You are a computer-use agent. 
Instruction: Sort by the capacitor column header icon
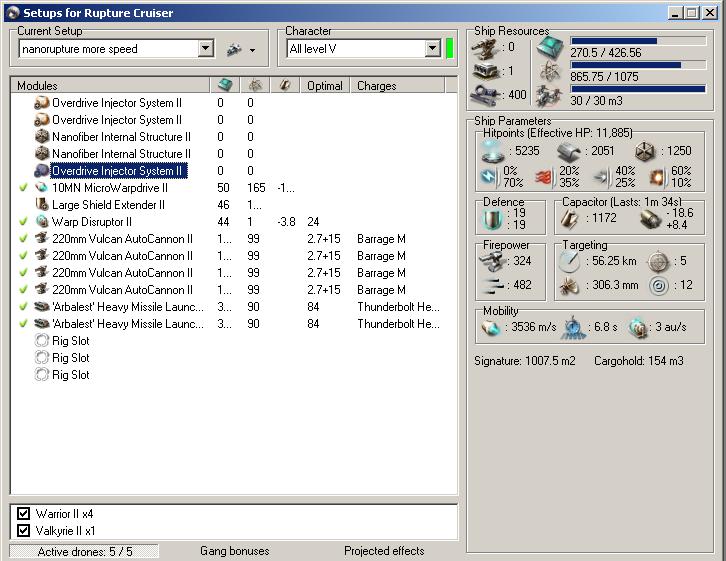pyautogui.click(x=285, y=85)
